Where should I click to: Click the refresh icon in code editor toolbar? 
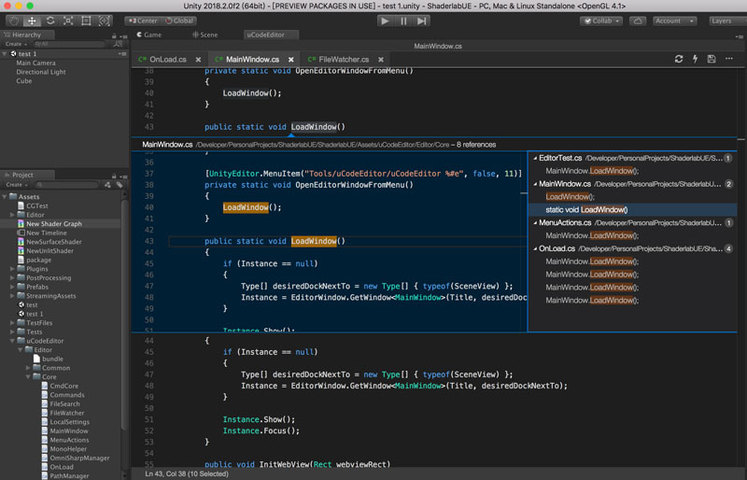pos(679,59)
